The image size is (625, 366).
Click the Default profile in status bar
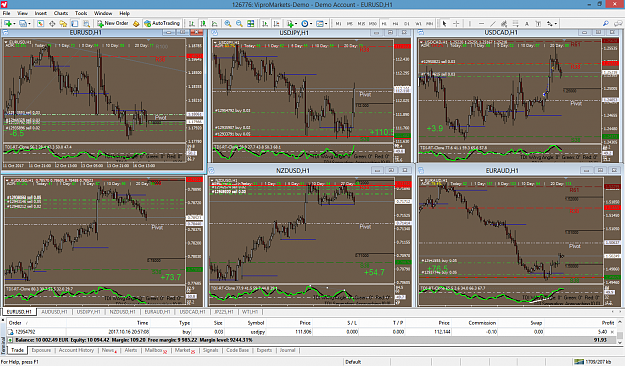(x=353, y=362)
